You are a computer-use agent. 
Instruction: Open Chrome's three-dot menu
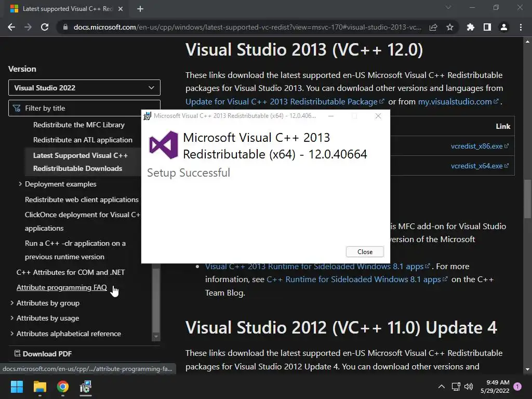click(521, 27)
